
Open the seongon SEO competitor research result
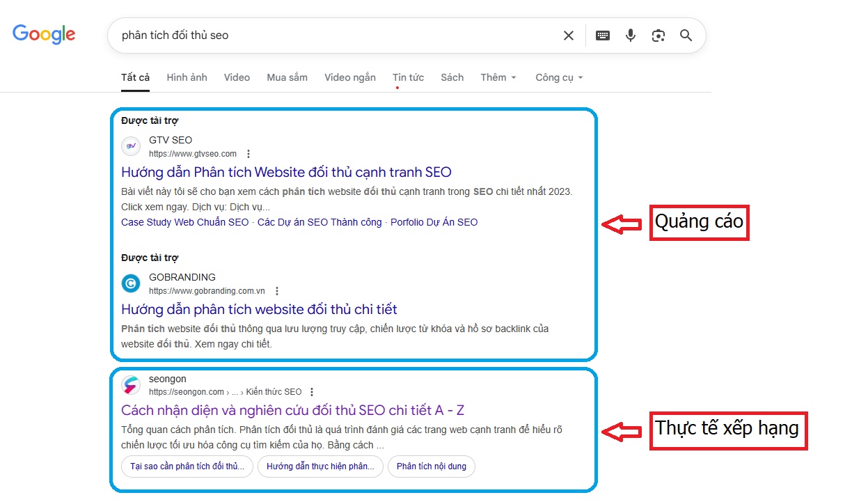[x=292, y=410]
